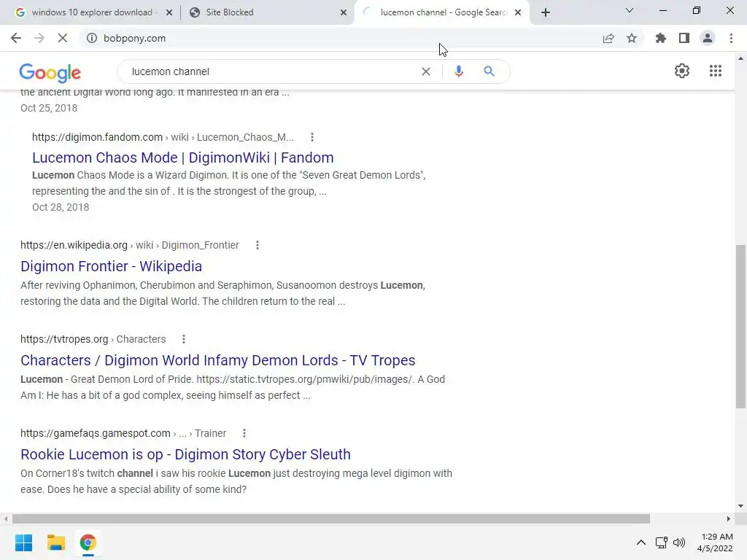Viewport: 747px width, 560px height.
Task: Close the Site Blocked tab
Action: (x=344, y=12)
